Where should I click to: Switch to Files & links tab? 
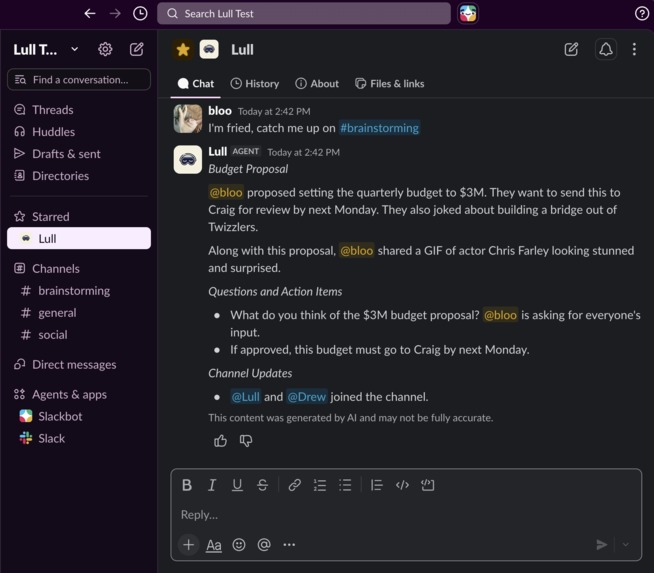(x=390, y=84)
